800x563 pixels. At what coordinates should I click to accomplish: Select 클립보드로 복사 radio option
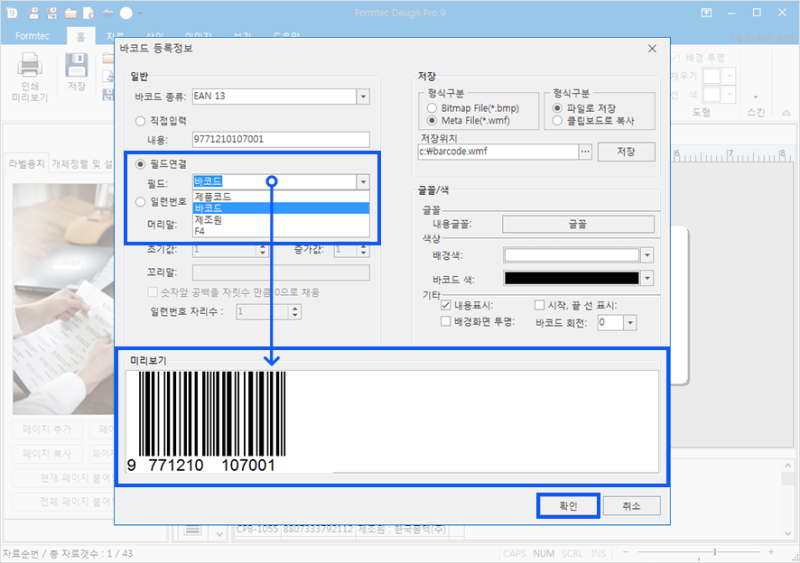(557, 121)
